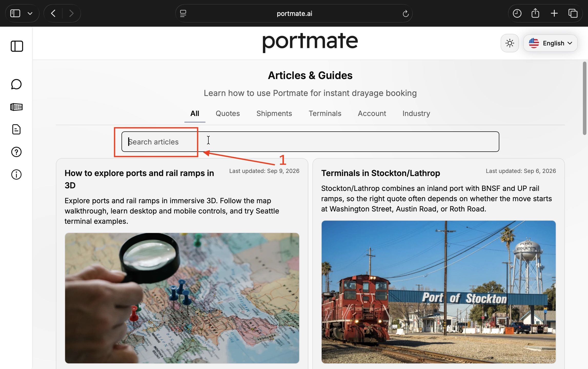
Task: Open a new tab with plus icon
Action: point(554,13)
